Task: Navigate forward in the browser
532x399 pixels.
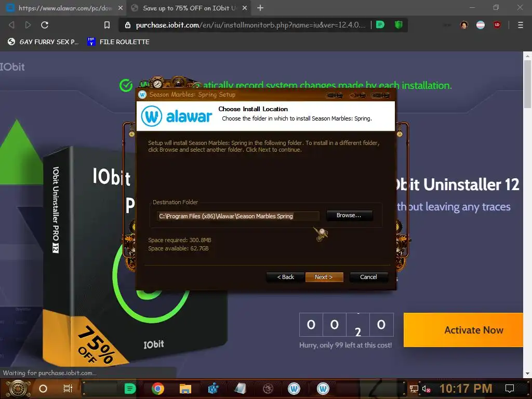Action: (x=28, y=25)
